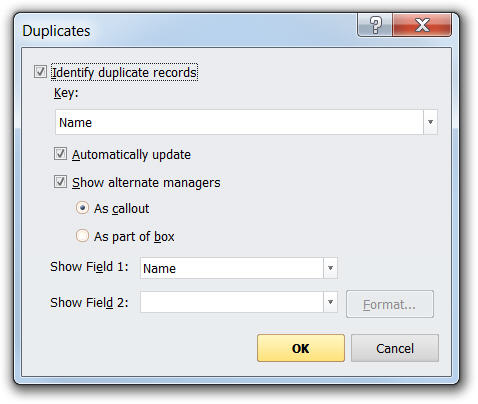Dismiss the dialog with Cancel

[395, 348]
